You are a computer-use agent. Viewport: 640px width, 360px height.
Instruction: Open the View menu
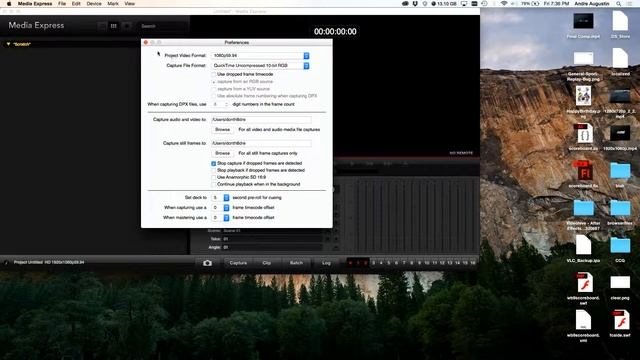[x=130, y=4]
